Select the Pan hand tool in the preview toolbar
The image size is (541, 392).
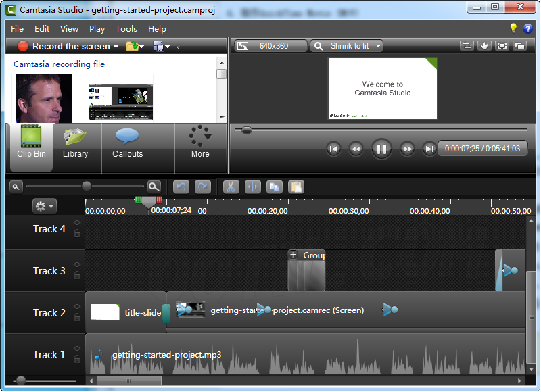(484, 45)
